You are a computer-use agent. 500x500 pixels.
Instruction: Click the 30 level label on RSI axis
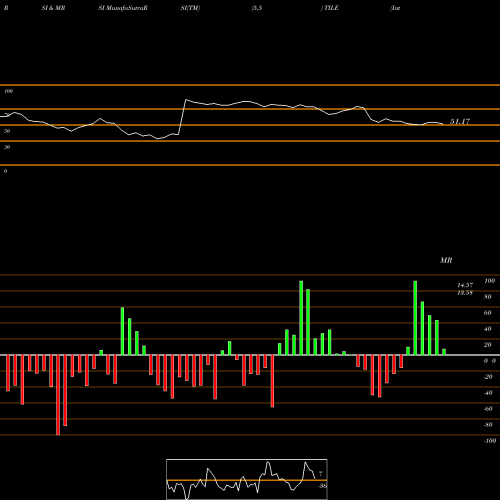coord(7,147)
